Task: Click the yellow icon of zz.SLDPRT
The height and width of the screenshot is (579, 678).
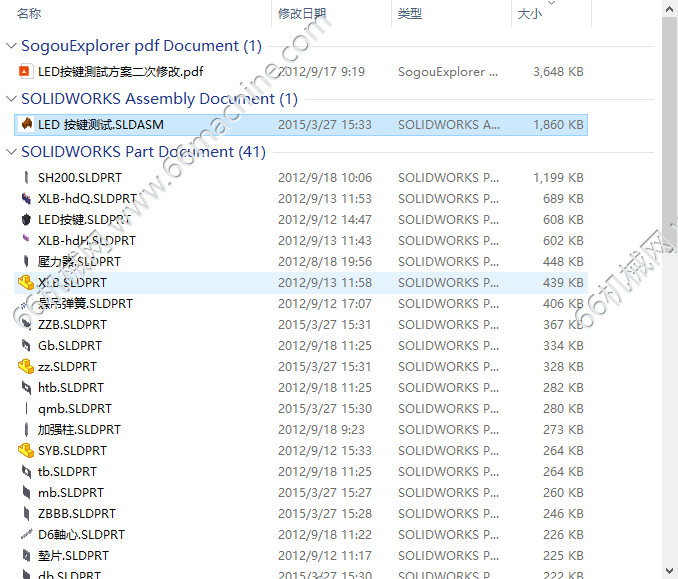Action: (26, 366)
